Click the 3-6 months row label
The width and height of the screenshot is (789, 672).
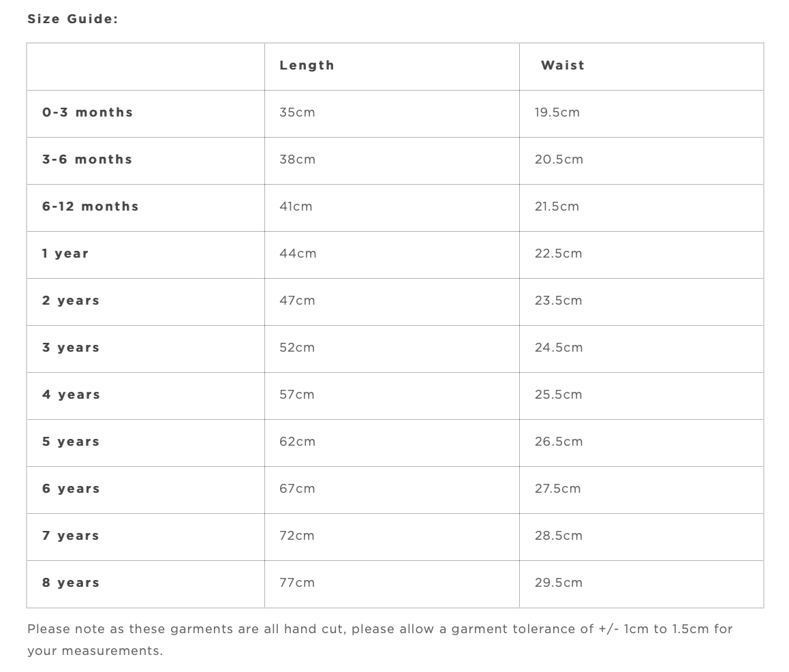coord(87,159)
